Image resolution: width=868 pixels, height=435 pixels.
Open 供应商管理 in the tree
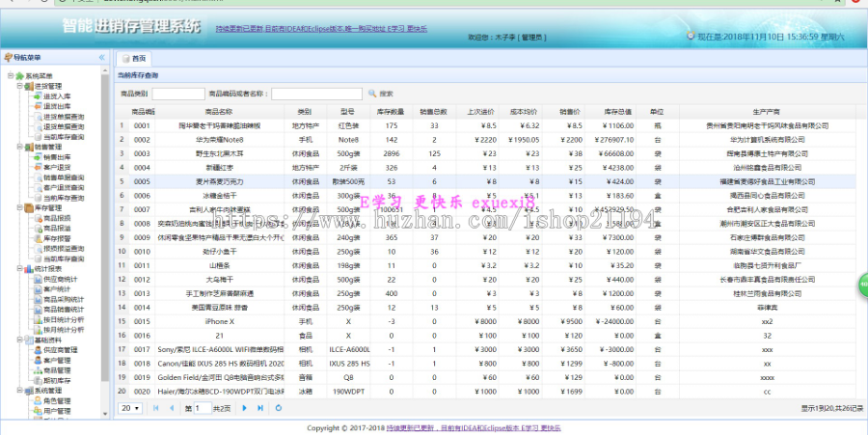61,350
